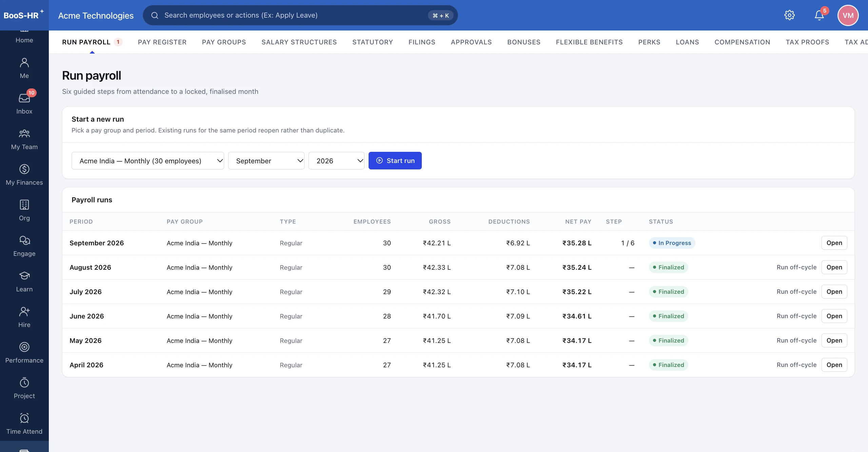Open the Engage module
Screen dimensions: 868x452
pyautogui.click(x=24, y=246)
